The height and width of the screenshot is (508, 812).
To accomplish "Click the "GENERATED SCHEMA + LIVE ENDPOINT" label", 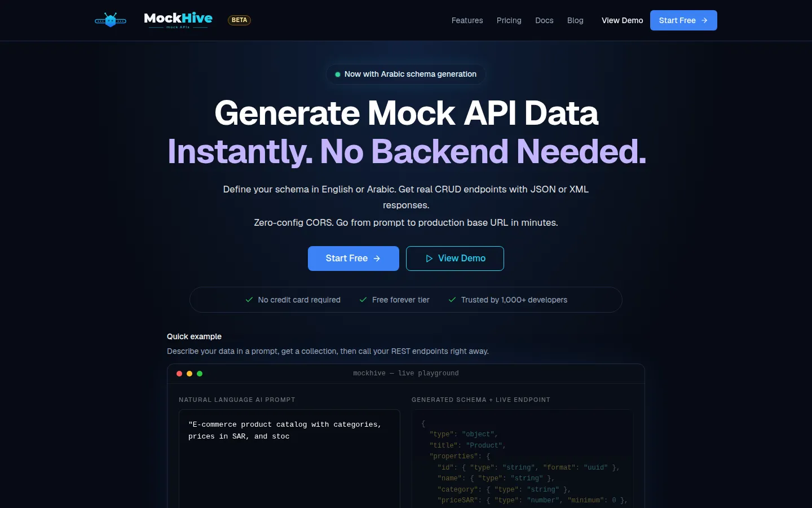I will click(x=481, y=400).
